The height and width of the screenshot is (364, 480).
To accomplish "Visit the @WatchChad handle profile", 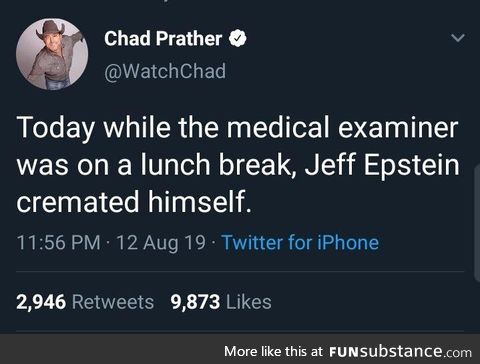I will [165, 71].
